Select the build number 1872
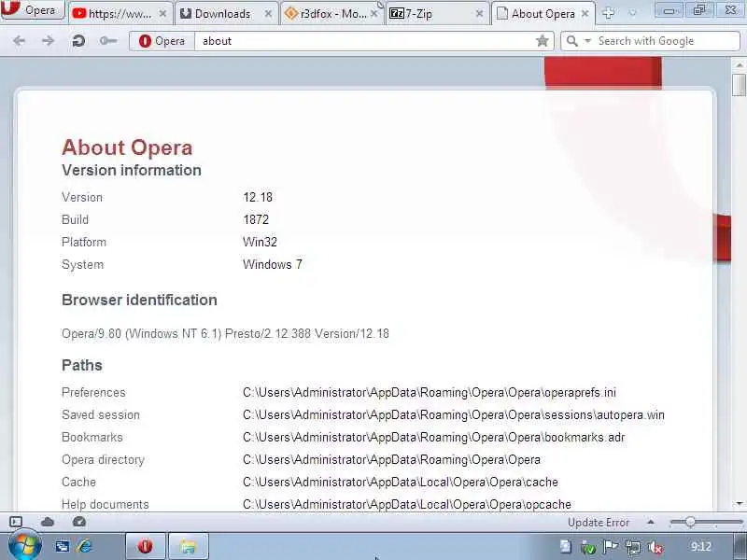Image resolution: width=747 pixels, height=560 pixels. coord(256,219)
